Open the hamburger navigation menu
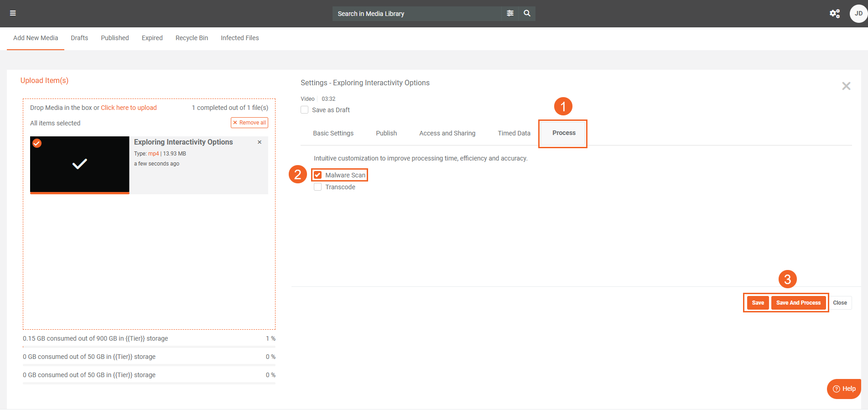868x415 pixels. click(13, 13)
